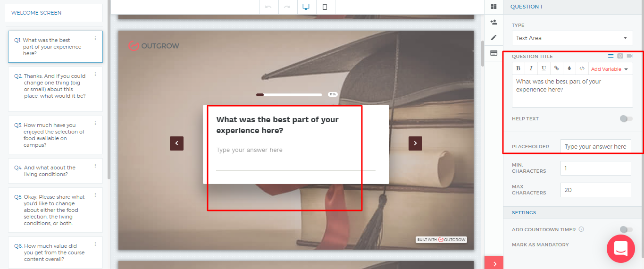Expand the Add Variable dropdown
The height and width of the screenshot is (269, 644).
(610, 69)
